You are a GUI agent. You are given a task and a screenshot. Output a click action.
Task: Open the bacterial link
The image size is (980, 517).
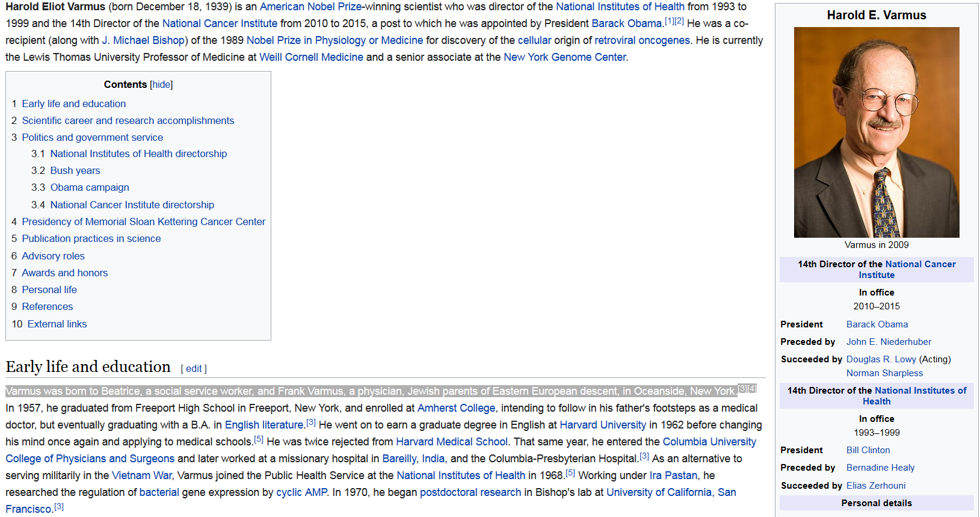pos(159,492)
